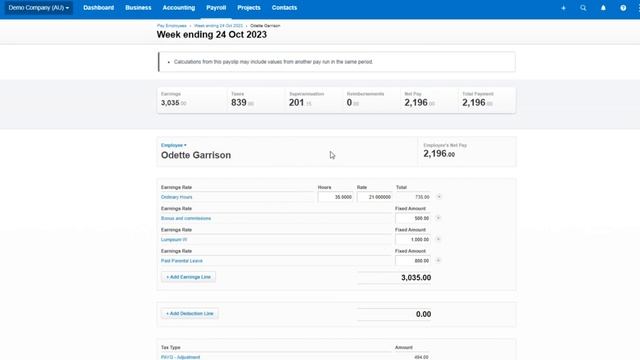Open the Ordinary Hours earnings rate link
The height and width of the screenshot is (360, 640).
[176, 197]
